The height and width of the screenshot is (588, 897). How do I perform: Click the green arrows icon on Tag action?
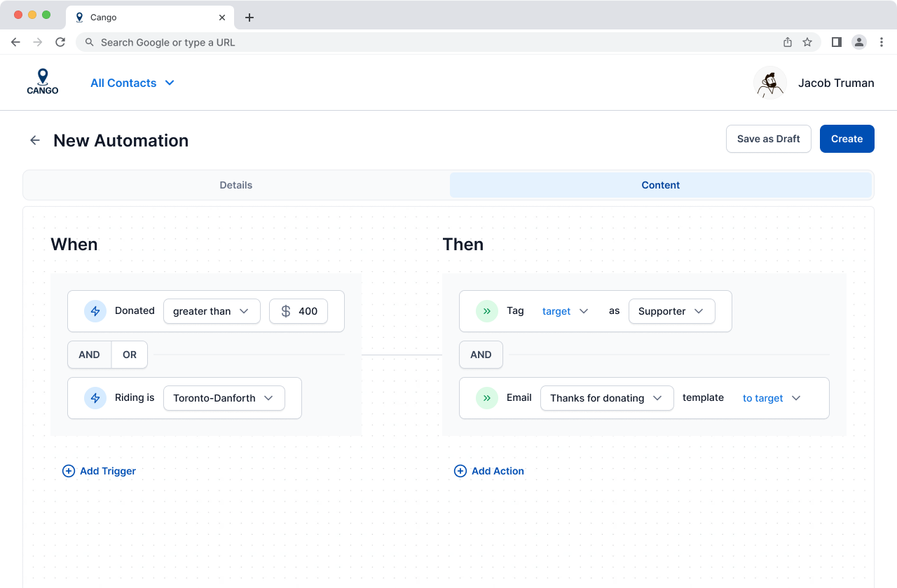pos(487,311)
